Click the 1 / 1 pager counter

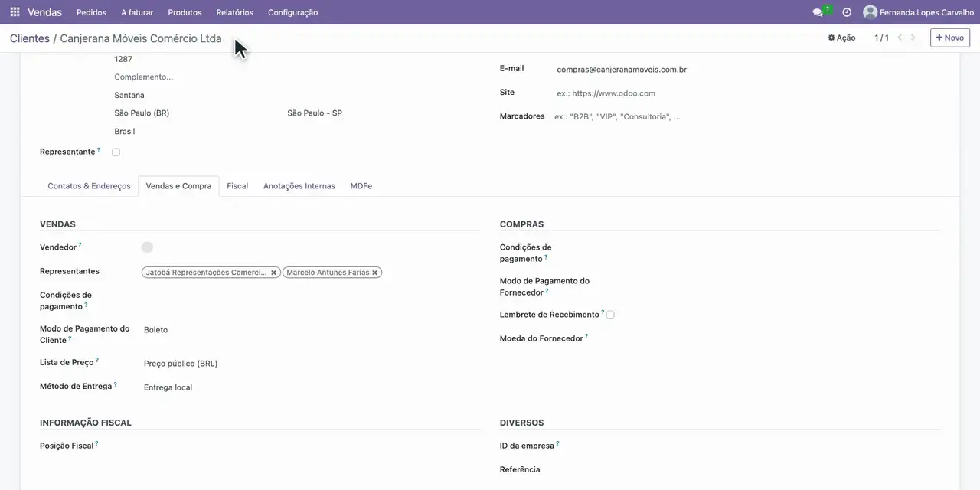point(881,38)
